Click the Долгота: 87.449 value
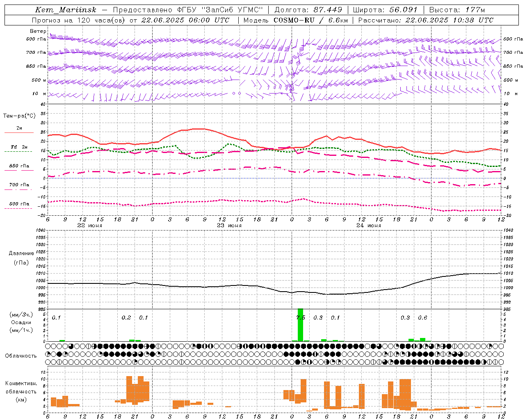The width and height of the screenshot is (525, 420). click(x=308, y=10)
